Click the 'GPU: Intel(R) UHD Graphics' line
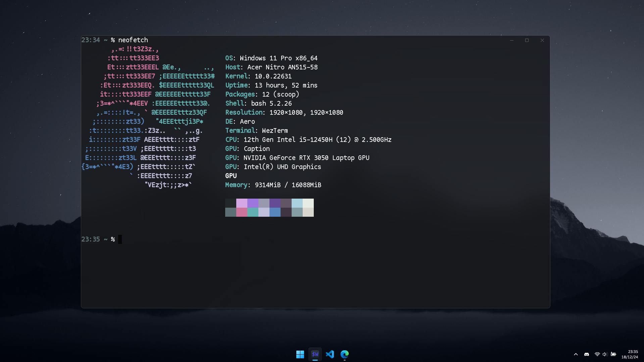The height and width of the screenshot is (362, 644). (x=273, y=167)
